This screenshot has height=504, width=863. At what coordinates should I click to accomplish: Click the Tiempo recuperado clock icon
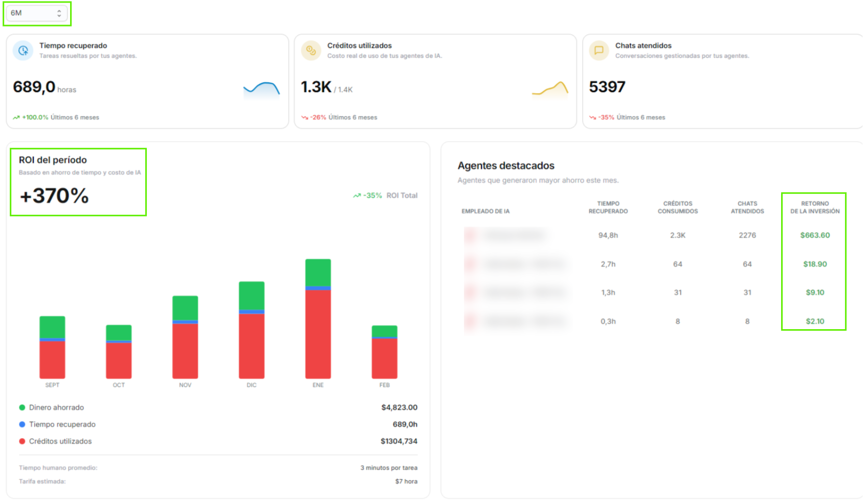click(23, 51)
